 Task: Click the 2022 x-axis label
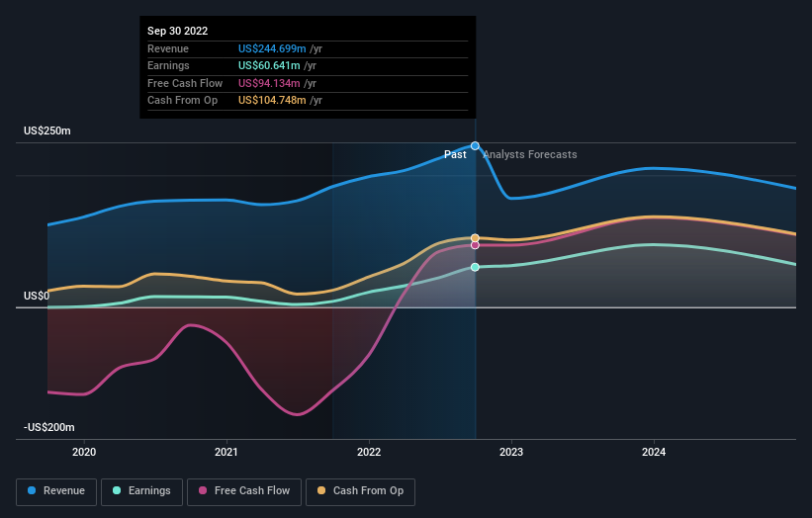(x=369, y=452)
